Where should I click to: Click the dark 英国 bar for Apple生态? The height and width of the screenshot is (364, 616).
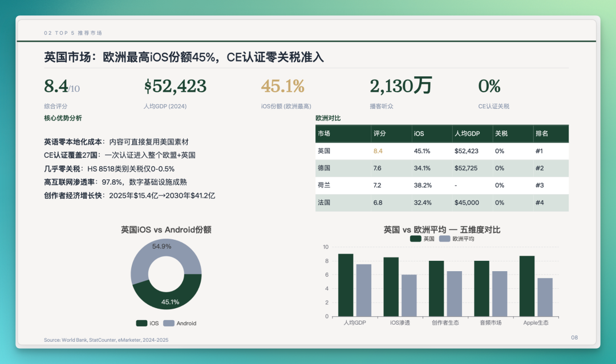click(527, 286)
